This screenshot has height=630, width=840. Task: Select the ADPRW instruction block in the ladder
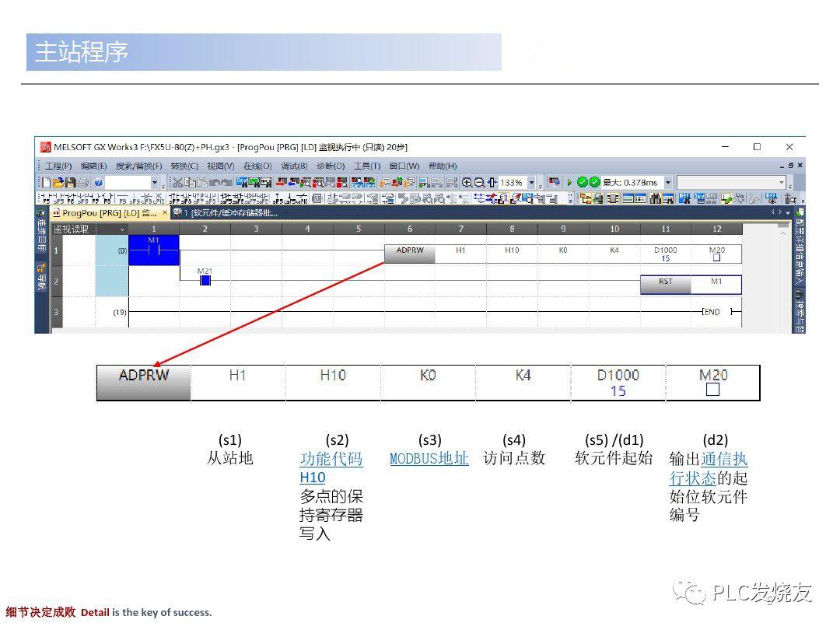click(410, 253)
